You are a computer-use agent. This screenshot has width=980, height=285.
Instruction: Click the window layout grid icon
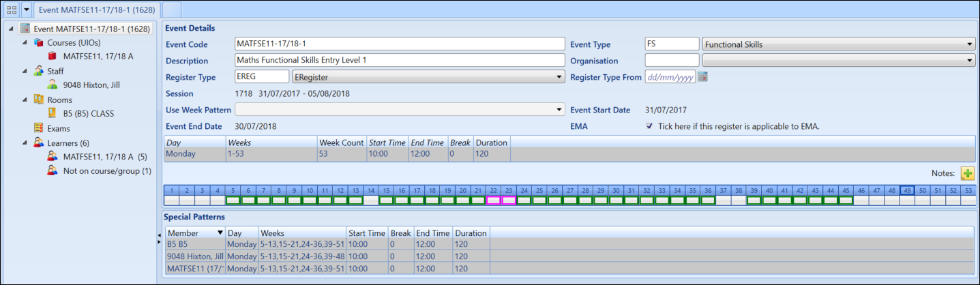(12, 10)
